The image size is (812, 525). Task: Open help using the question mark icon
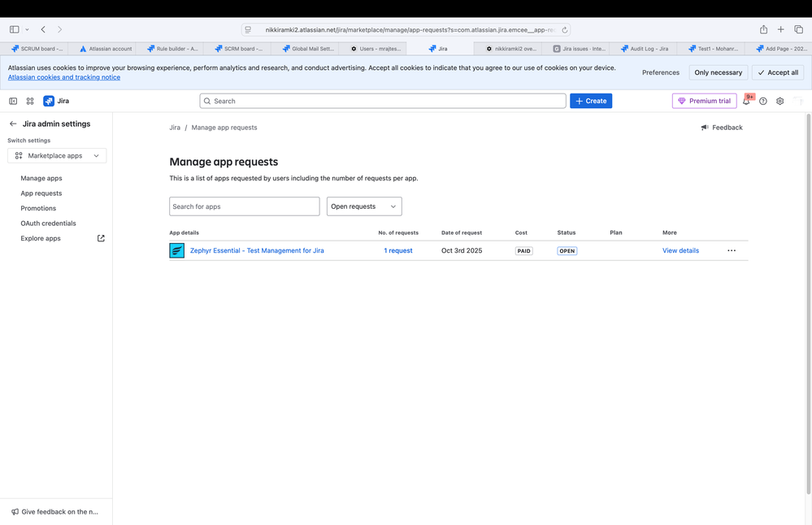[762, 101]
